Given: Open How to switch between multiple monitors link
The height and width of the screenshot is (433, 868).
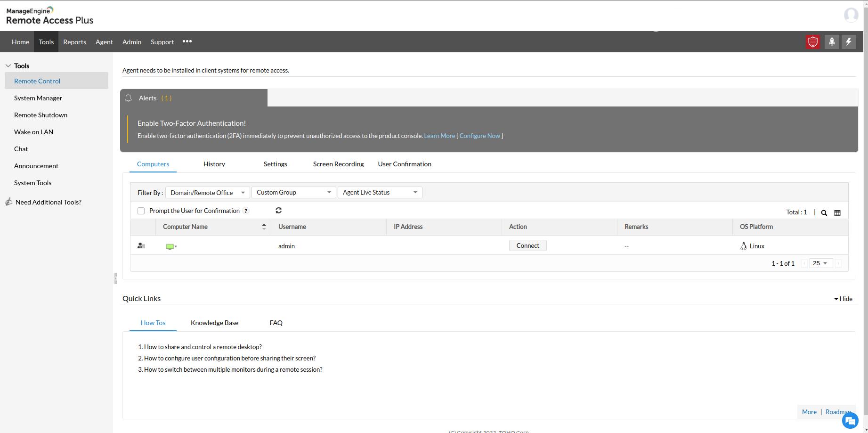Looking at the screenshot, I should tap(233, 369).
